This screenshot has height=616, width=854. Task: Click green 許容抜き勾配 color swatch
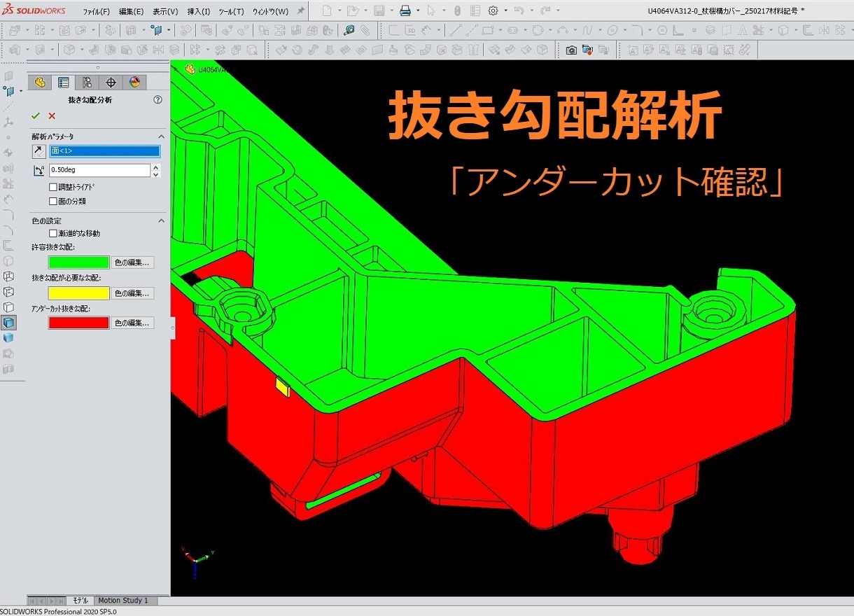point(79,262)
